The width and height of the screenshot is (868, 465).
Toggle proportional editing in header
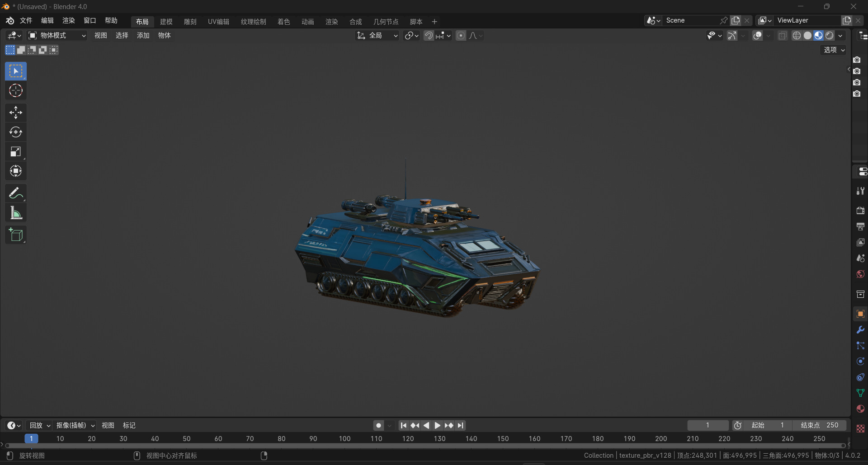coord(461,36)
